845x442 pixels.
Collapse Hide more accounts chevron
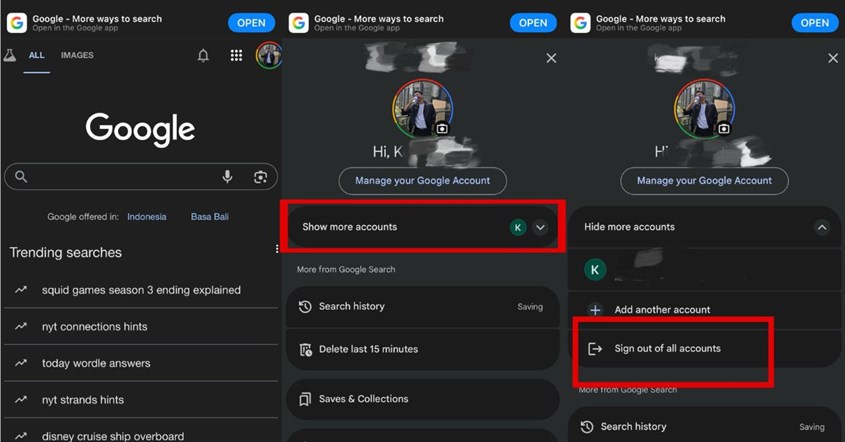[822, 227]
